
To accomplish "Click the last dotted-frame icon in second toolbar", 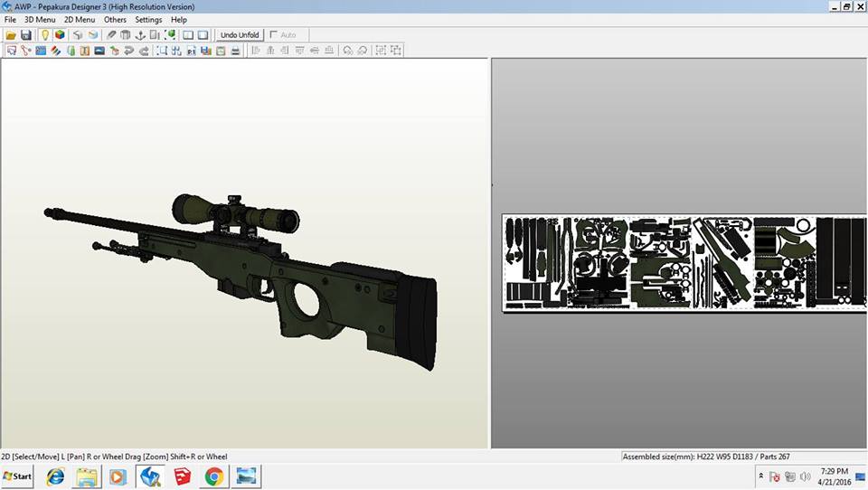I will [396, 51].
